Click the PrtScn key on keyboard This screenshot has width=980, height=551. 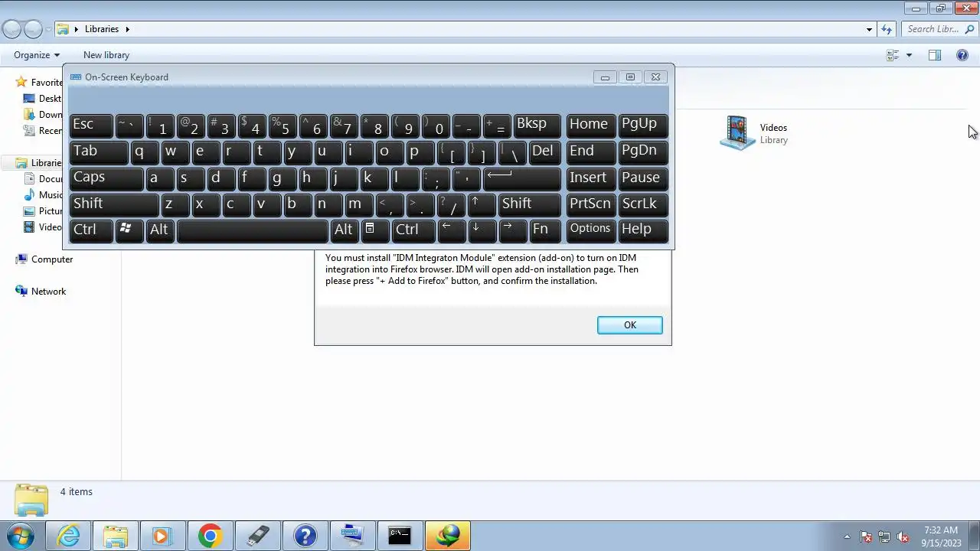click(590, 204)
